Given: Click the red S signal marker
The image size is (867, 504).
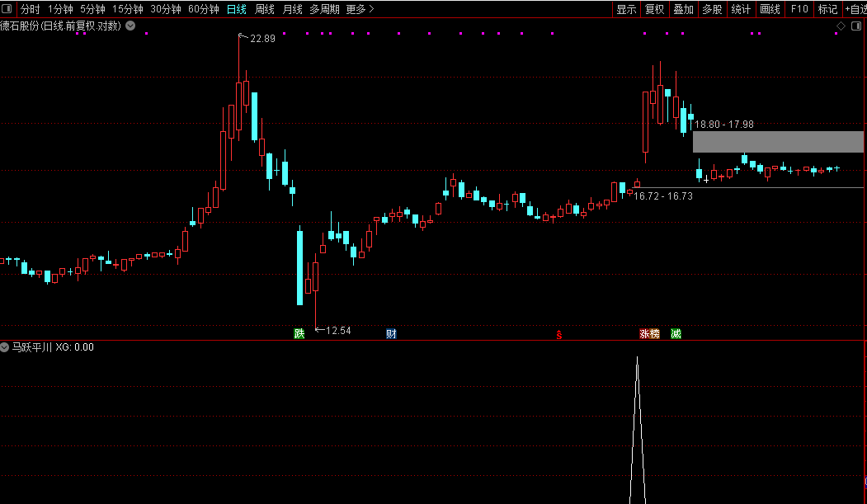Looking at the screenshot, I should (x=559, y=334).
